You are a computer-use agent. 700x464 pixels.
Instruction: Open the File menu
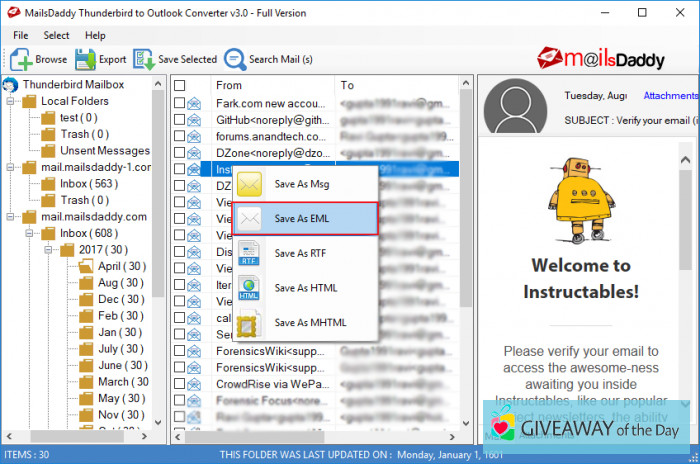[20, 35]
